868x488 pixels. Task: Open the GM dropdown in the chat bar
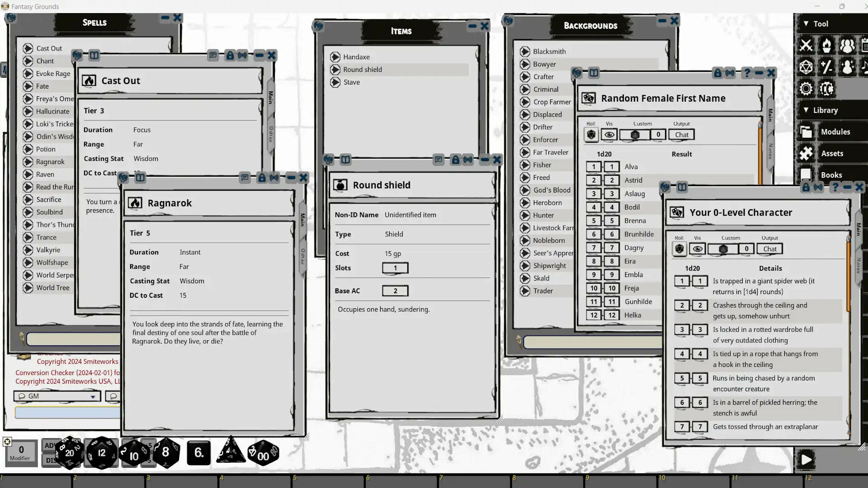pos(57,396)
